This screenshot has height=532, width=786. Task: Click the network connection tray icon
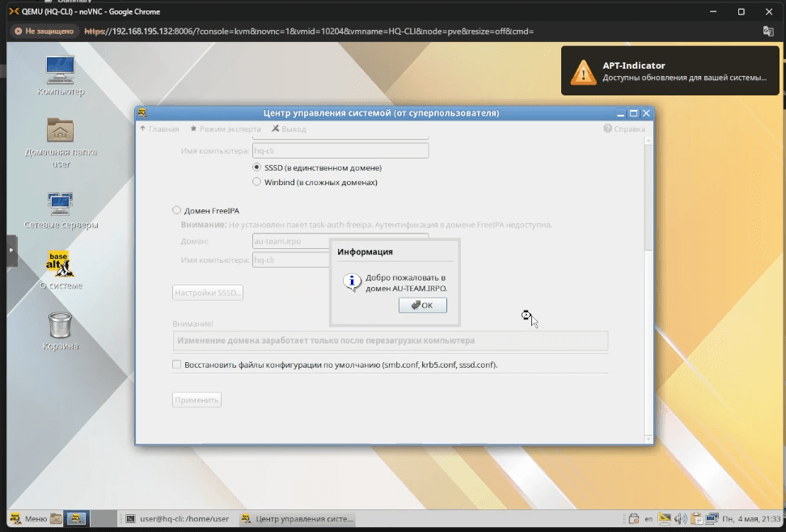(712, 518)
